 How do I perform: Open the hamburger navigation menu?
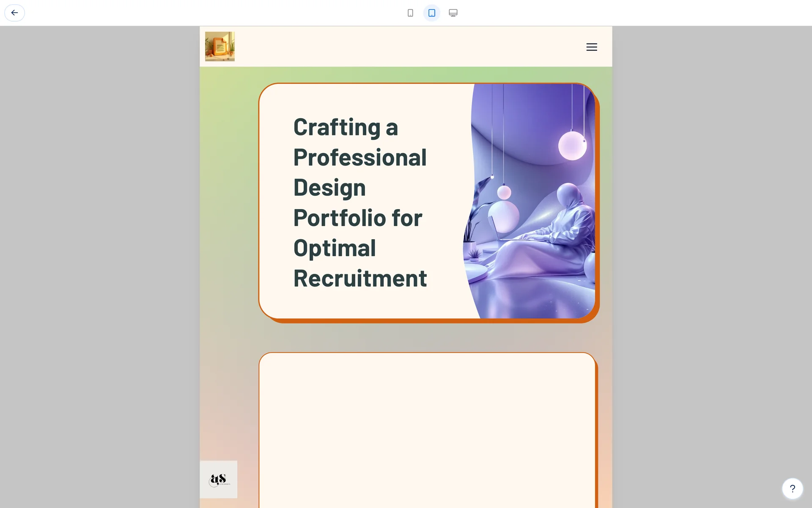coord(591,47)
